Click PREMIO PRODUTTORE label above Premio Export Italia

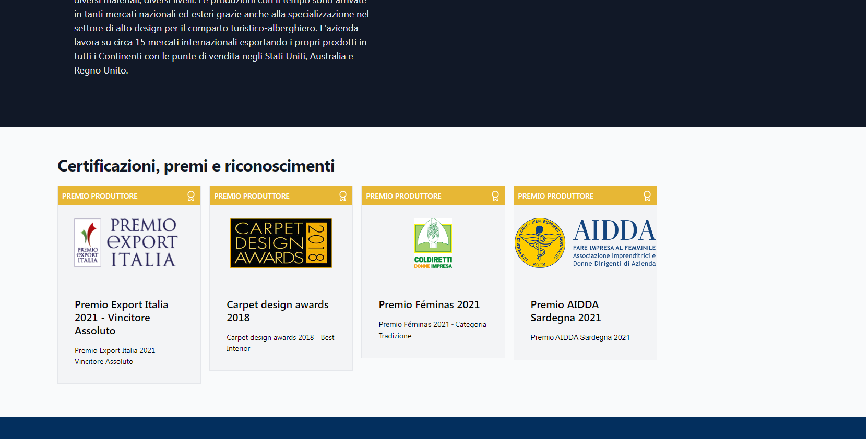[x=100, y=196]
